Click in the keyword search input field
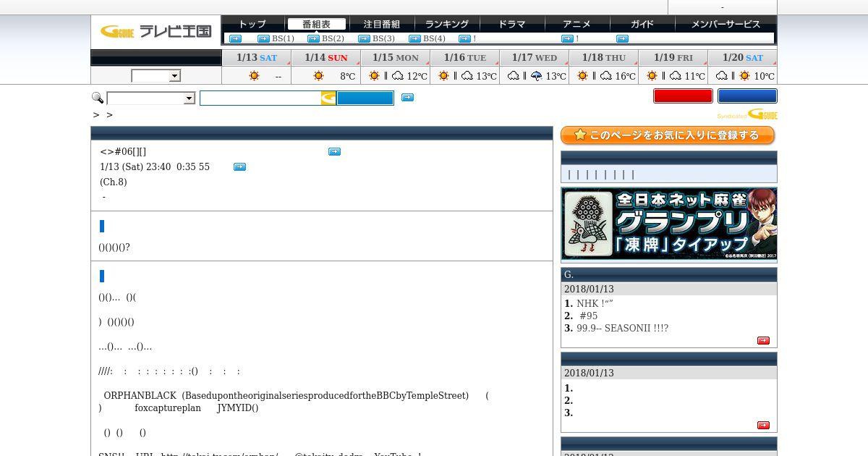 click(260, 98)
